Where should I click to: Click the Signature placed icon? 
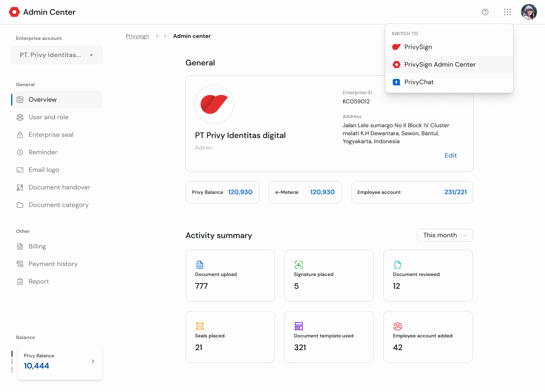pyautogui.click(x=299, y=265)
